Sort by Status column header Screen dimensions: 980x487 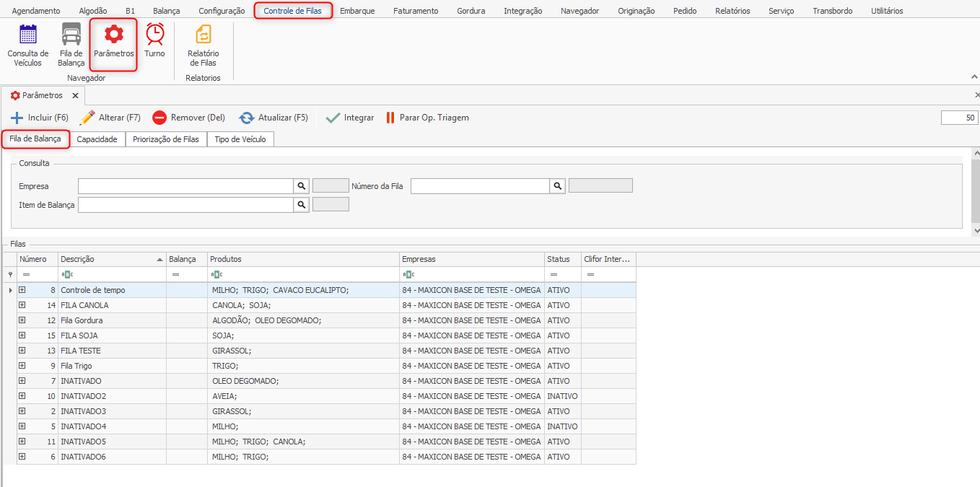[563, 259]
